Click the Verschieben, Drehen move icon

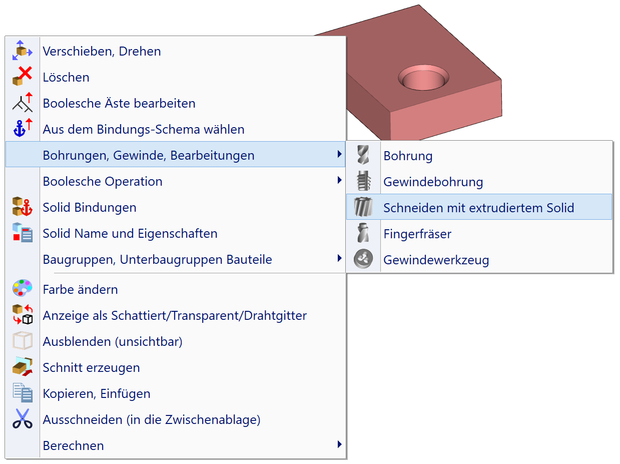pos(22,51)
